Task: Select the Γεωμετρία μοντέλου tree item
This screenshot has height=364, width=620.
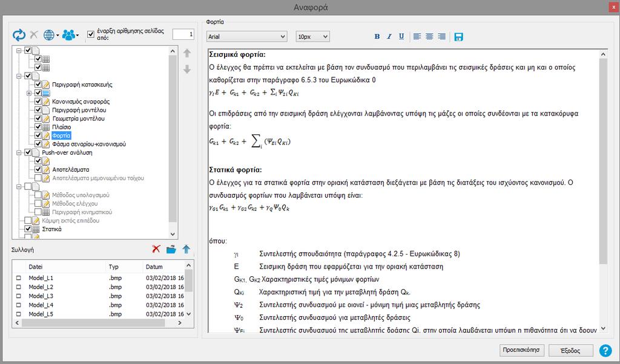Action: [x=78, y=119]
